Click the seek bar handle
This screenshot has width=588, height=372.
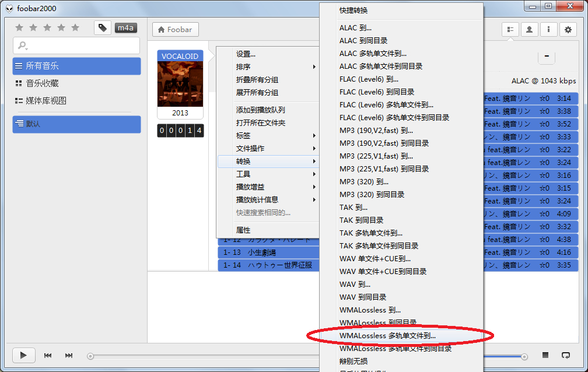(90, 356)
